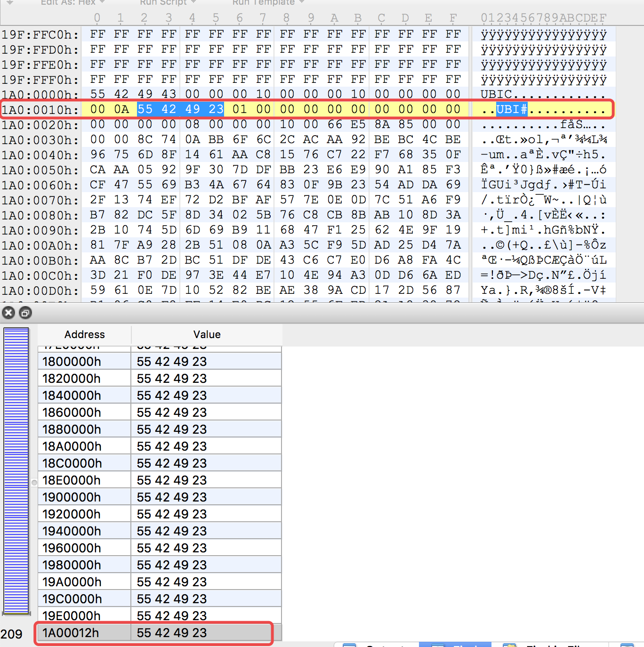644x647 pixels.
Task: Click address label 19F:FFC0h in hex view
Action: [40, 34]
